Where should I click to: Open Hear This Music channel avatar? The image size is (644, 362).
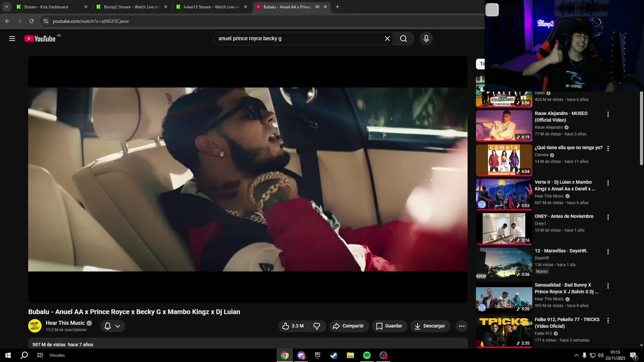35,326
